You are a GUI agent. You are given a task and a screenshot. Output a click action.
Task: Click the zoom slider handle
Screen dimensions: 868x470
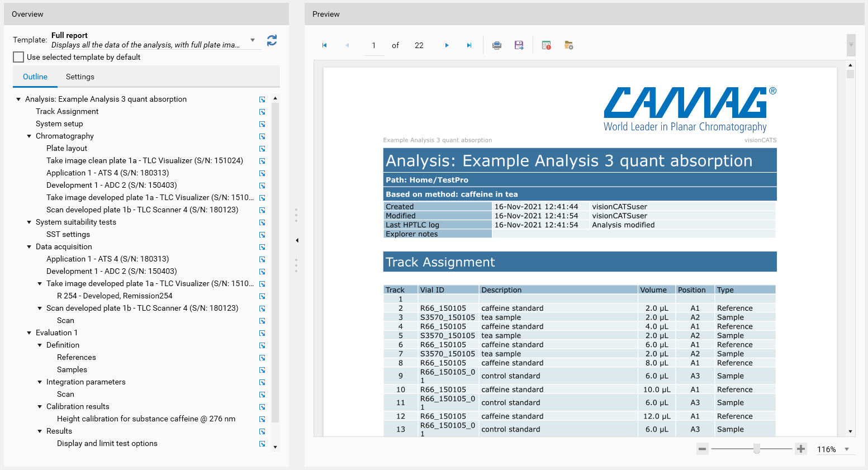click(x=756, y=449)
